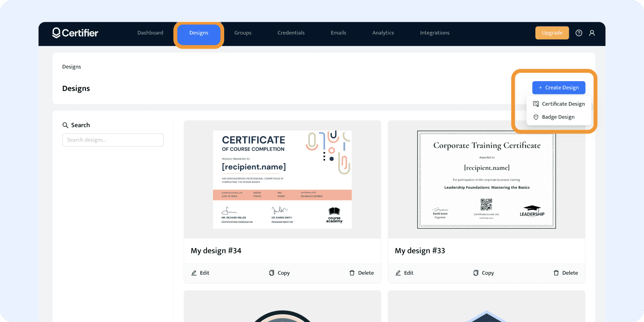Click the pencil icon under My design #34
The image size is (644, 322).
tap(194, 273)
